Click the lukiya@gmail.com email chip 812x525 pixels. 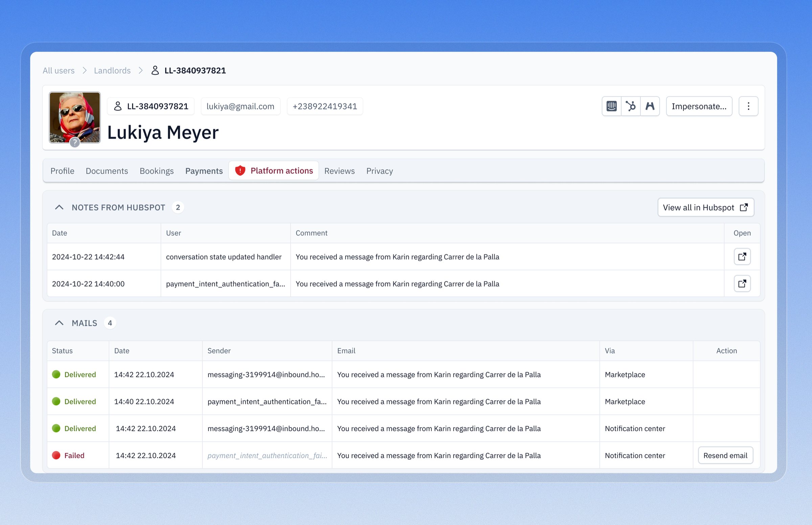pyautogui.click(x=241, y=106)
